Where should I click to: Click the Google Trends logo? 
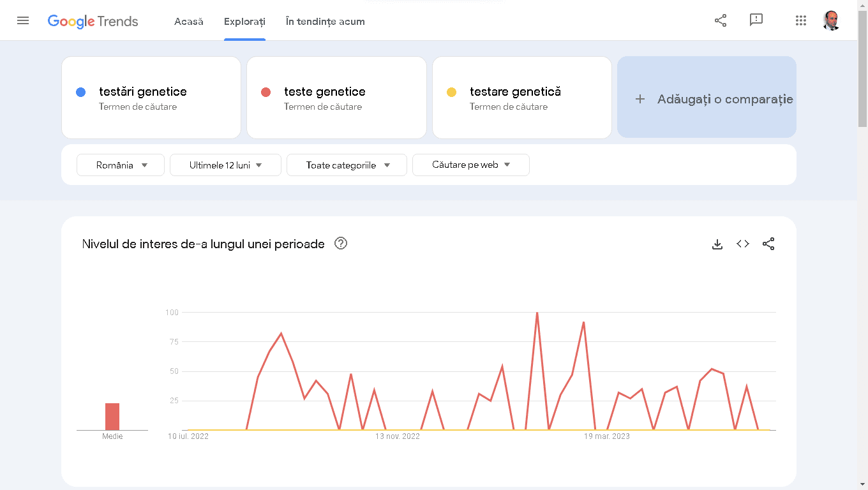(93, 21)
